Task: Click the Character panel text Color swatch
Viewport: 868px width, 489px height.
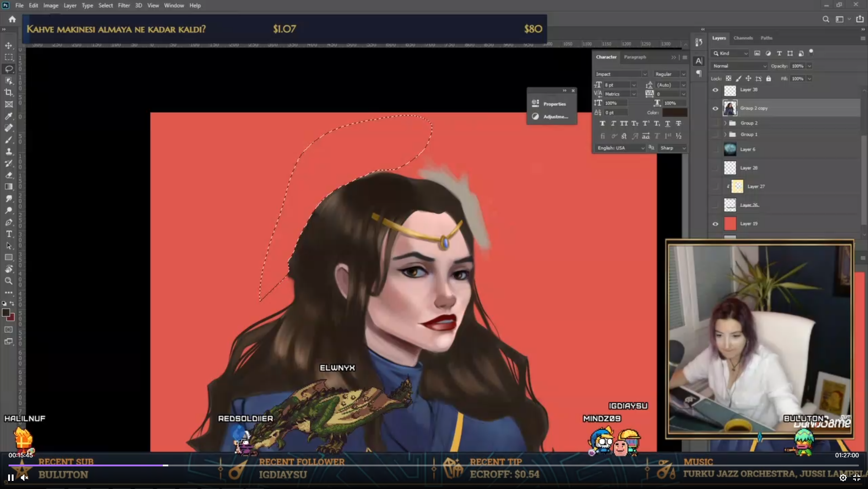Action: (x=674, y=112)
